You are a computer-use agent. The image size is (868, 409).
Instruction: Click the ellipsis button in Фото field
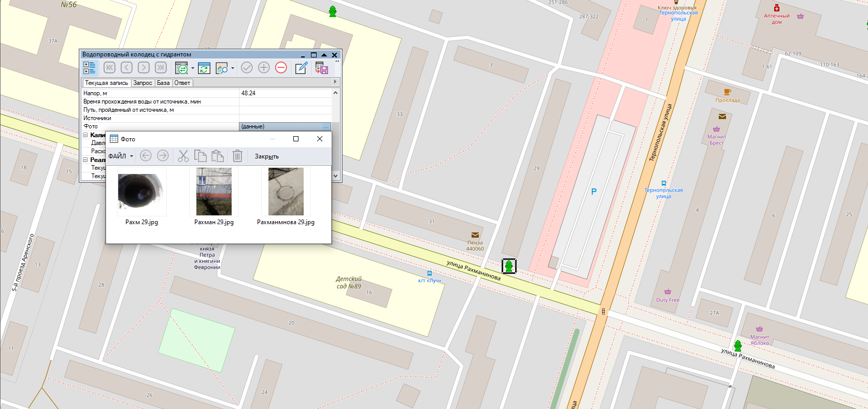point(326,127)
